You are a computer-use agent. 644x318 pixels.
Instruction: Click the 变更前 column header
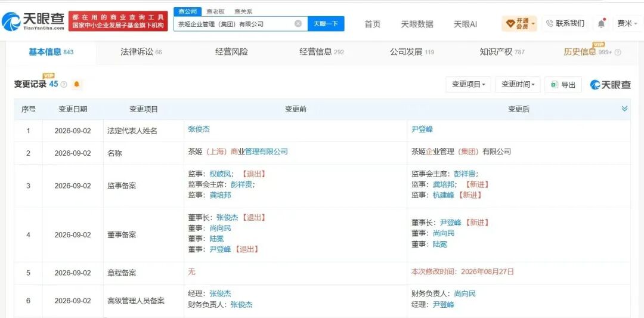click(x=296, y=109)
